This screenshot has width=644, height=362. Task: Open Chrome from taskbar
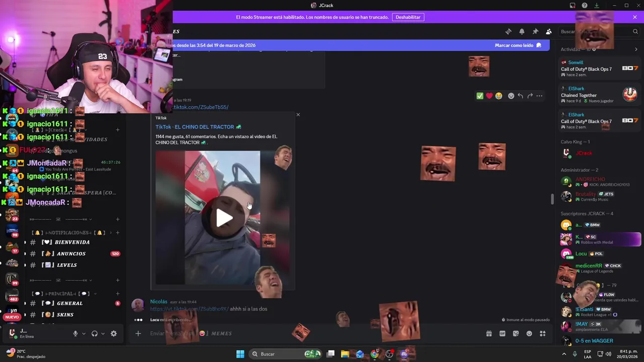tap(374, 354)
